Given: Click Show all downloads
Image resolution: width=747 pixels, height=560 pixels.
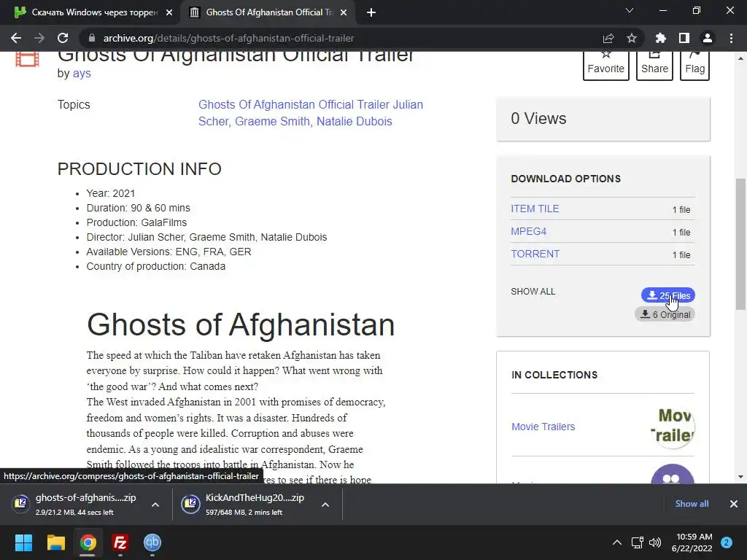Looking at the screenshot, I should [x=692, y=504].
